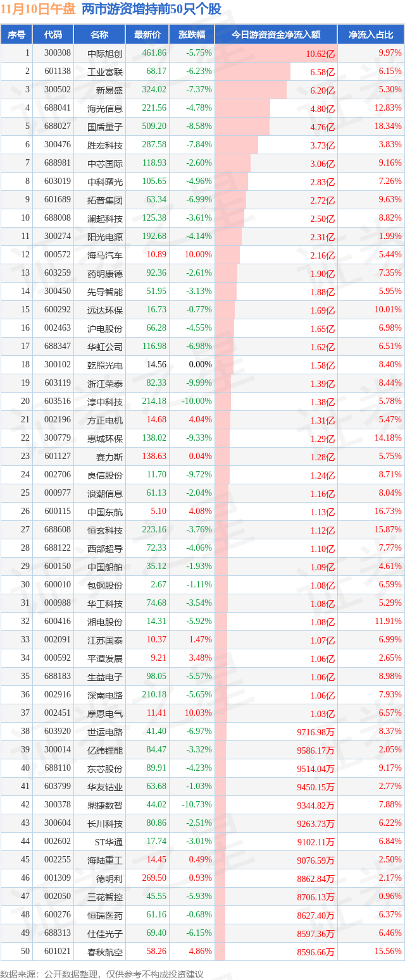This screenshot has height=980, width=405.
Task: Select stock name 澜起科技
Action: (106, 219)
